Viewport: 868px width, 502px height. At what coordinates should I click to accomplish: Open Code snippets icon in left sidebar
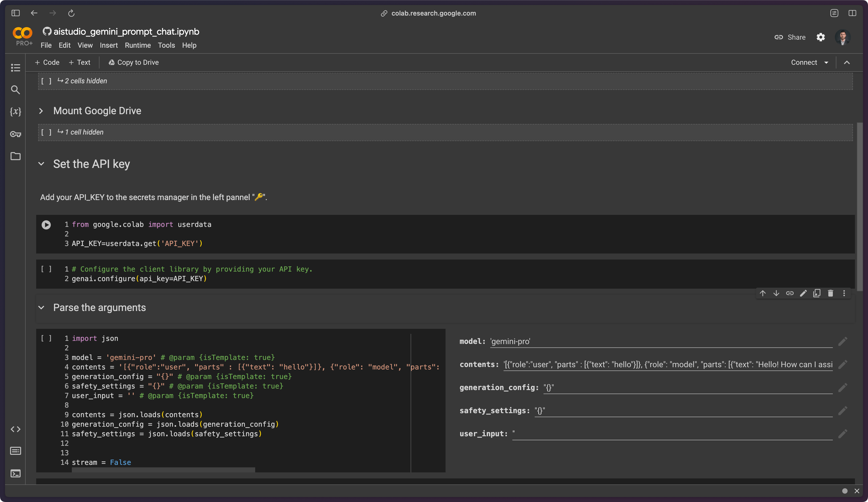tap(16, 429)
